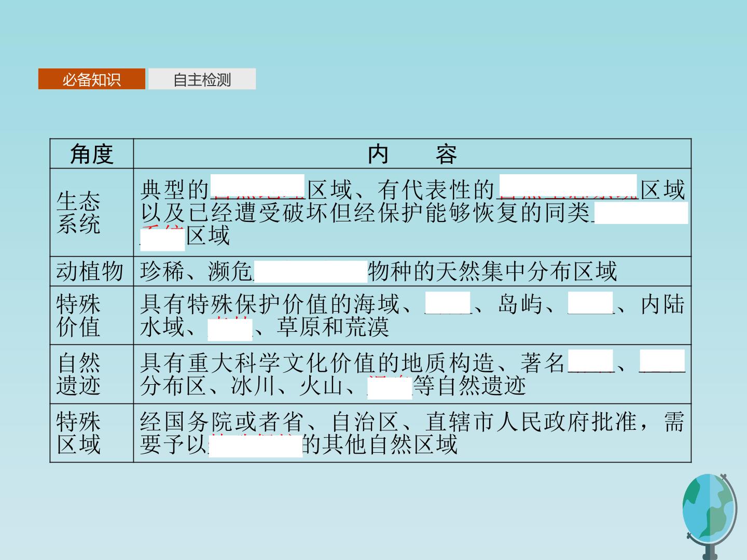Reveal the blank after 珍稀、濒危
The image size is (747, 560).
point(311,271)
